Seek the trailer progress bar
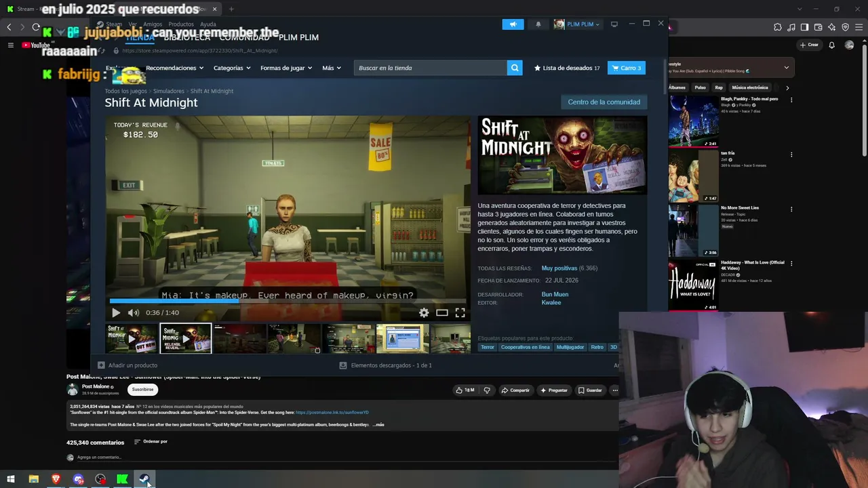868x488 pixels. click(x=288, y=301)
